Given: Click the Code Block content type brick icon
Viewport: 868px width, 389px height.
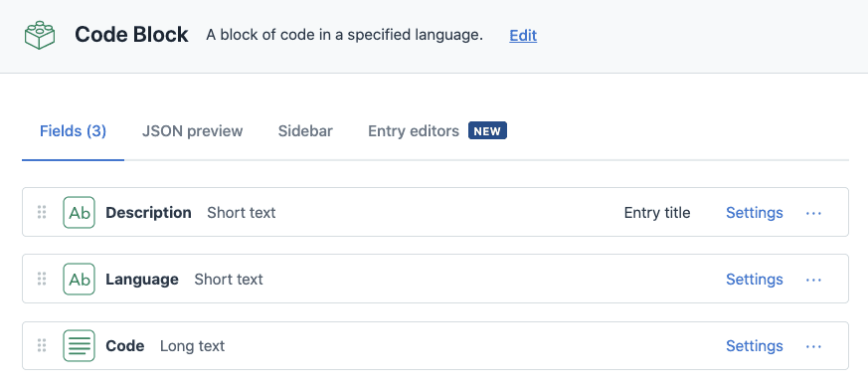Looking at the screenshot, I should pos(40,35).
